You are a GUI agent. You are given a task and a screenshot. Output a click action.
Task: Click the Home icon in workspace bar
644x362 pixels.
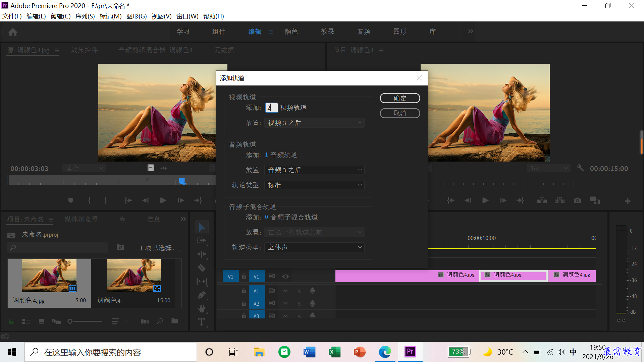(13, 32)
